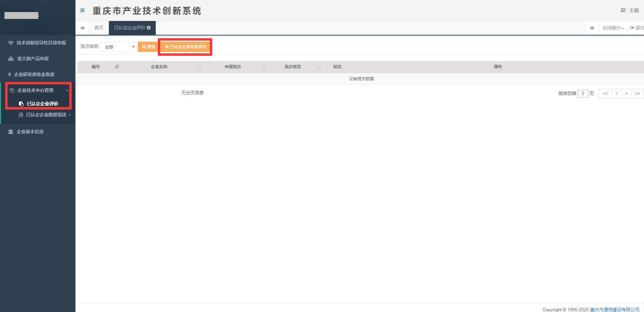Click the 操作 column header
This screenshot has width=644, height=312.
point(498,67)
